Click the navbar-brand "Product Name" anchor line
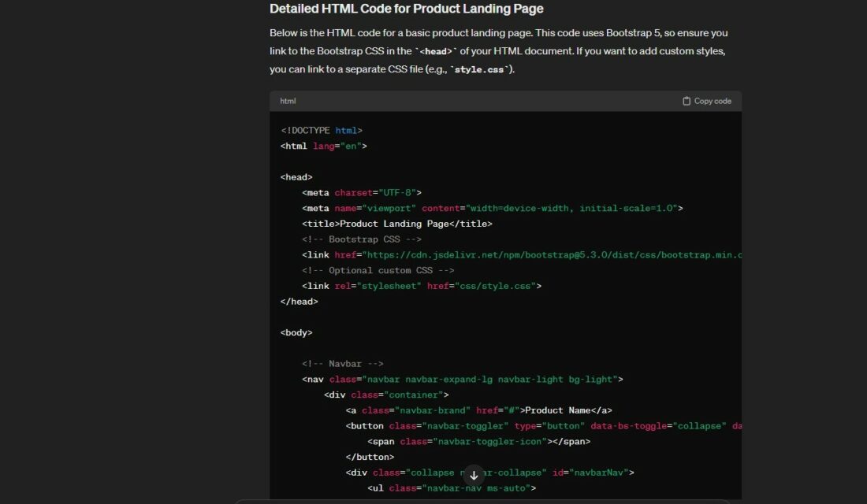This screenshot has height=504, width=867. [x=478, y=410]
